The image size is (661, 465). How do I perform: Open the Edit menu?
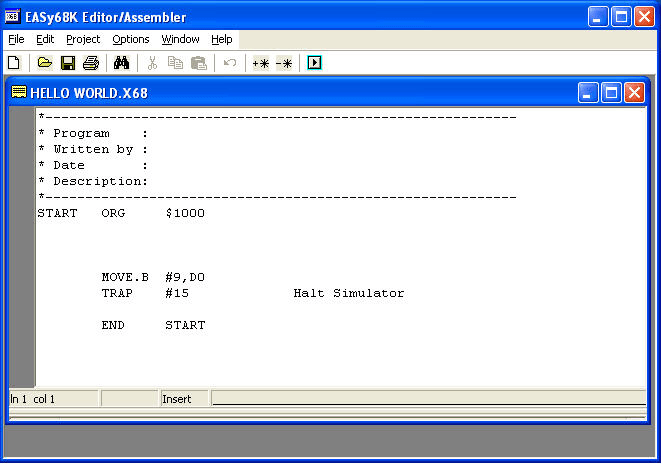(45, 39)
